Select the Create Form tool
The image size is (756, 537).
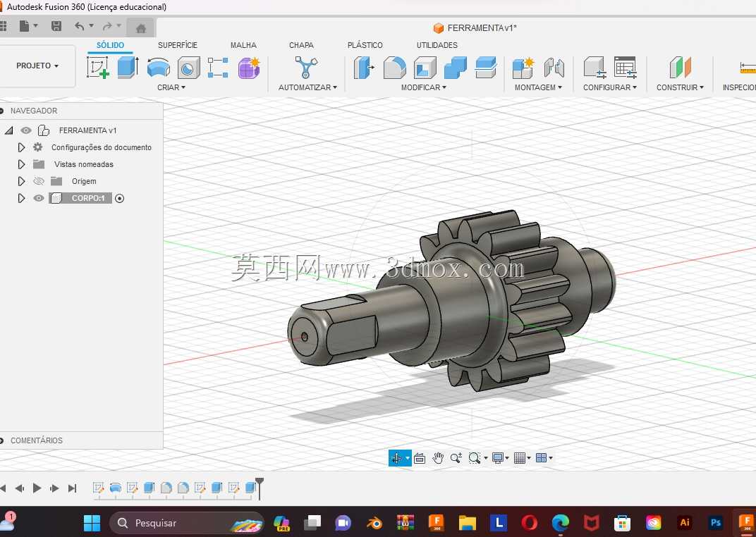[249, 68]
